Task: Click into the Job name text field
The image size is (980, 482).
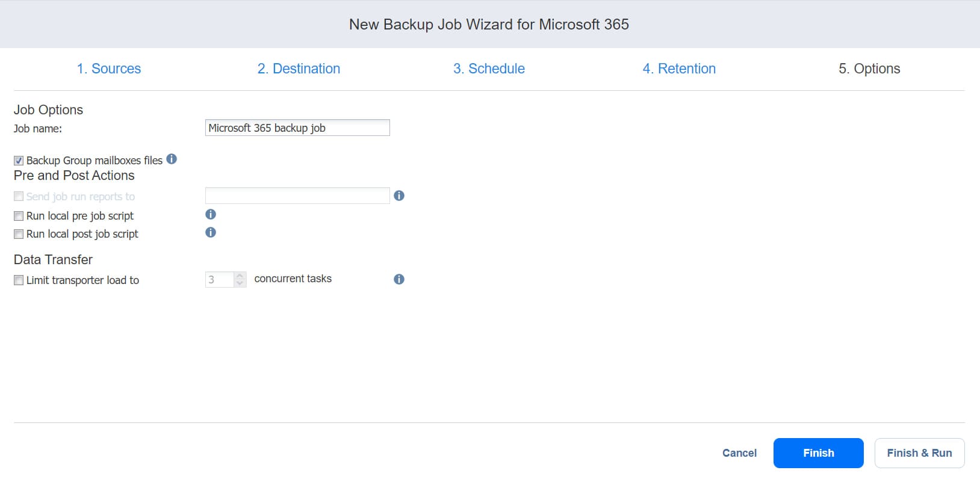Action: (297, 128)
